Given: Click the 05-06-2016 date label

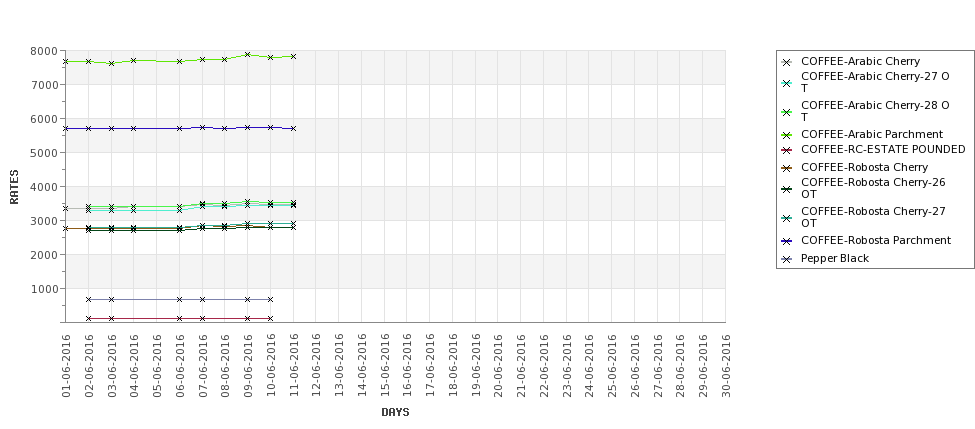Looking at the screenshot, I should pyautogui.click(x=157, y=366).
